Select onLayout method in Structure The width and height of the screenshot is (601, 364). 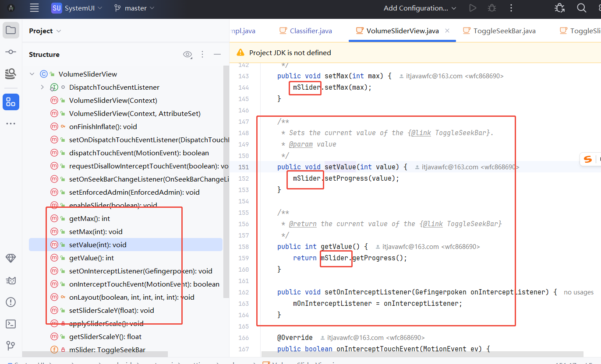point(131,297)
